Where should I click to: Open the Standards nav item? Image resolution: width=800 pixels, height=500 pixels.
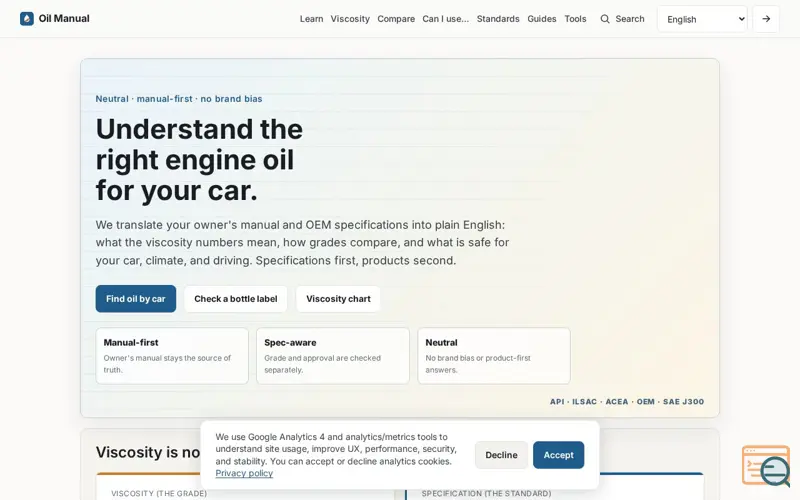tap(498, 19)
